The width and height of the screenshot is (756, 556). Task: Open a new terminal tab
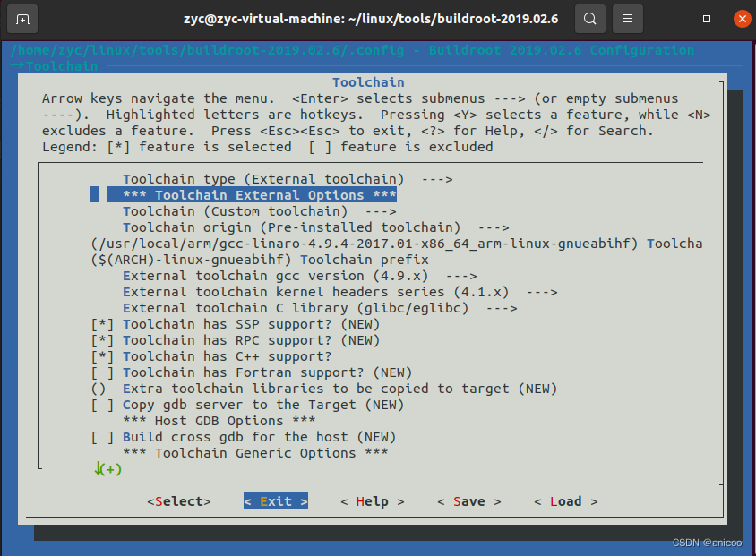(22, 18)
